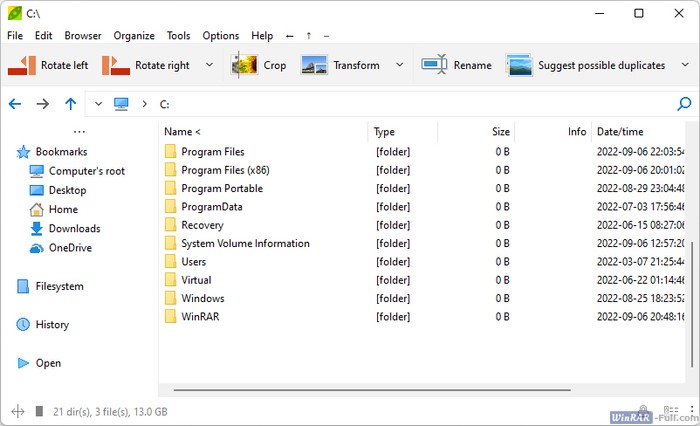Screen dimensions: 700x426
Task: Select the Crop tool icon
Action: (x=245, y=65)
